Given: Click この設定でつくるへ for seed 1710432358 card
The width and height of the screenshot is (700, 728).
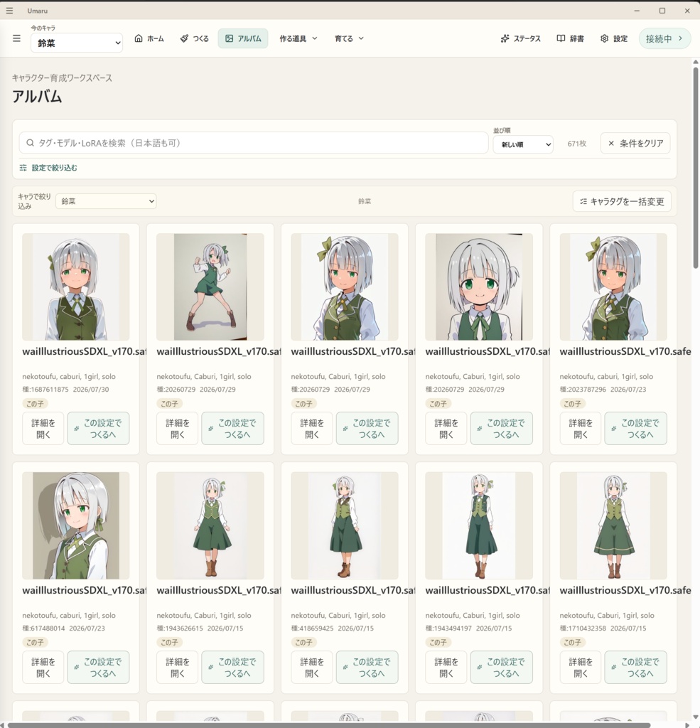Looking at the screenshot, I should 635,667.
